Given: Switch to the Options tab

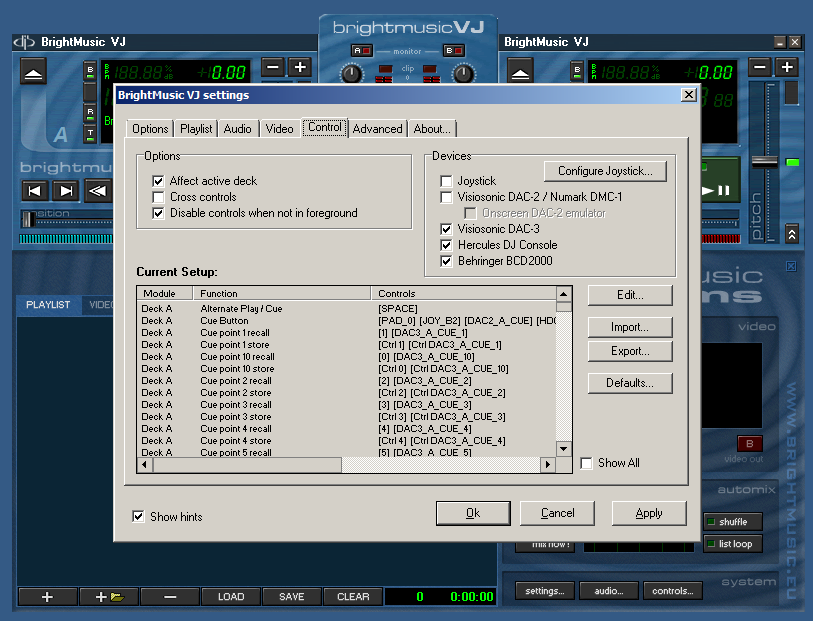Looking at the screenshot, I should click(150, 129).
